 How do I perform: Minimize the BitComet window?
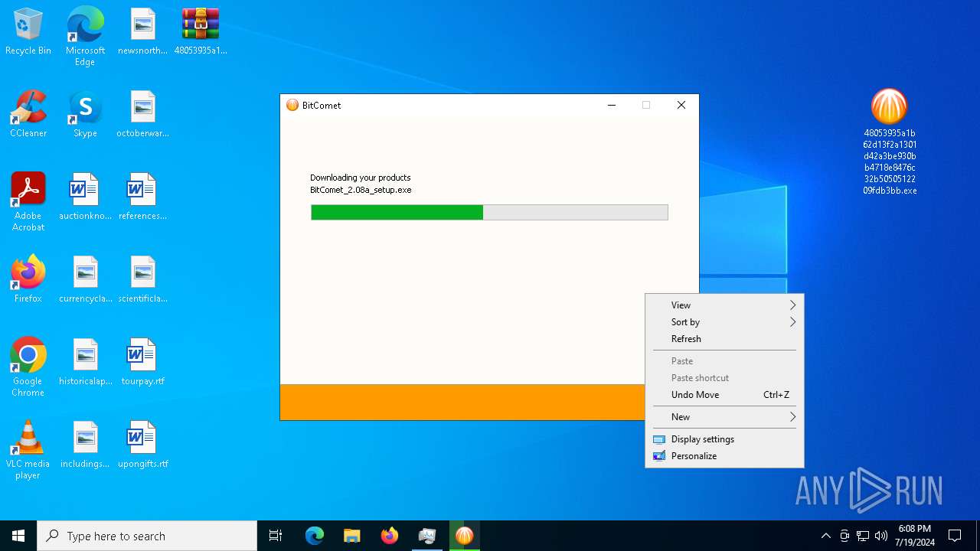[x=612, y=106]
